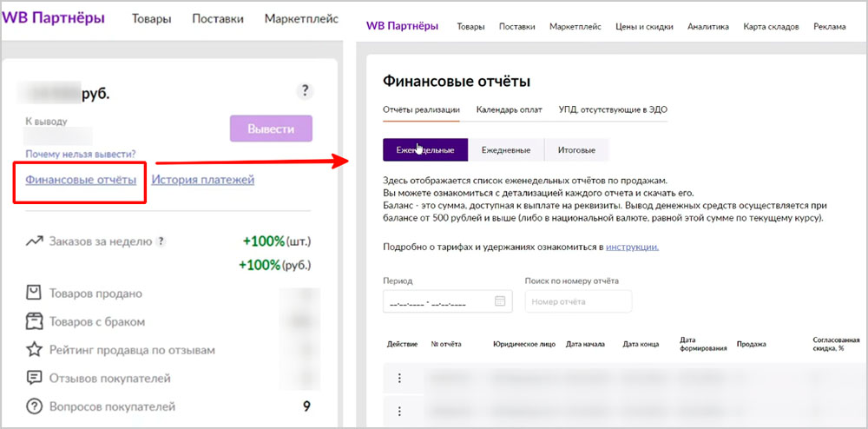Open Поставки menu in left panel
868x429 pixels.
[218, 19]
